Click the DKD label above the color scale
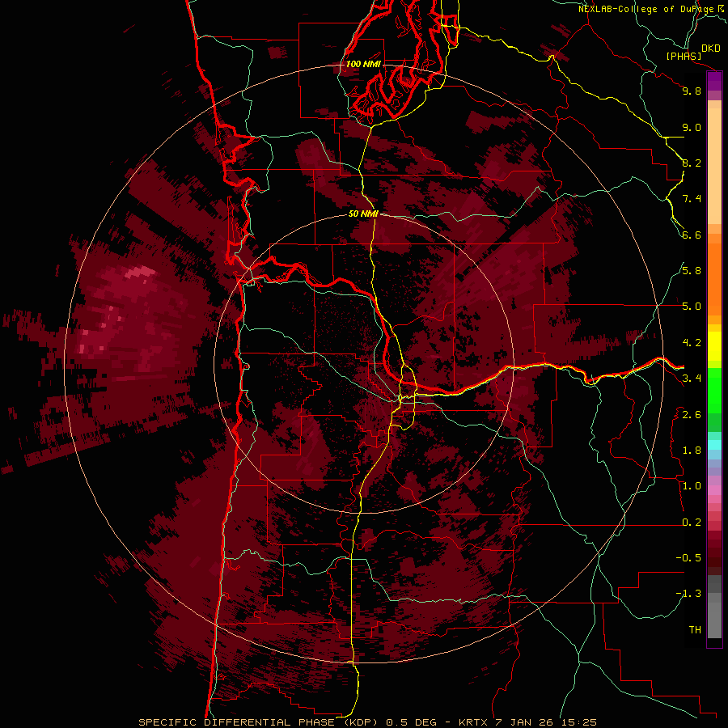 coord(710,49)
